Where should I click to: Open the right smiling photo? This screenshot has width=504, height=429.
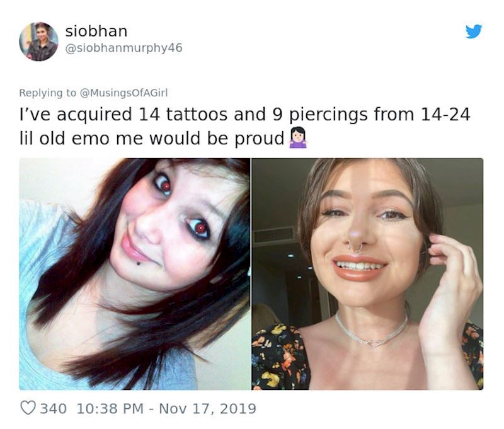tap(367, 274)
